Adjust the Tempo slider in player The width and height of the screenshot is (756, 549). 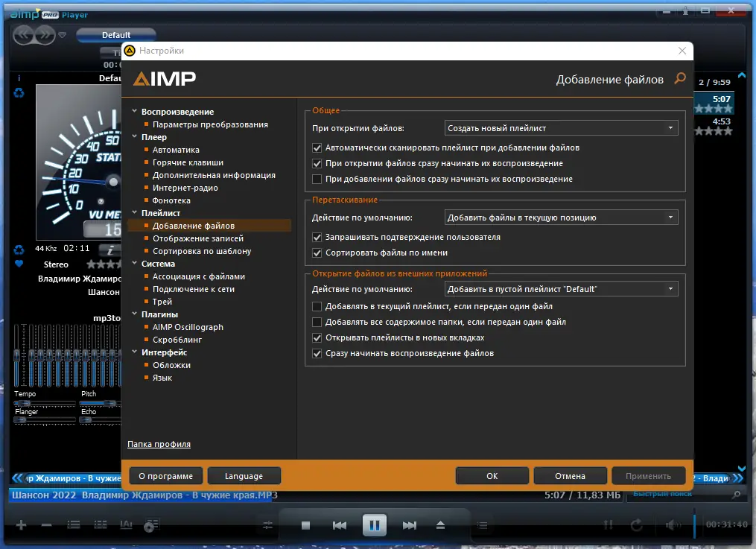click(45, 404)
